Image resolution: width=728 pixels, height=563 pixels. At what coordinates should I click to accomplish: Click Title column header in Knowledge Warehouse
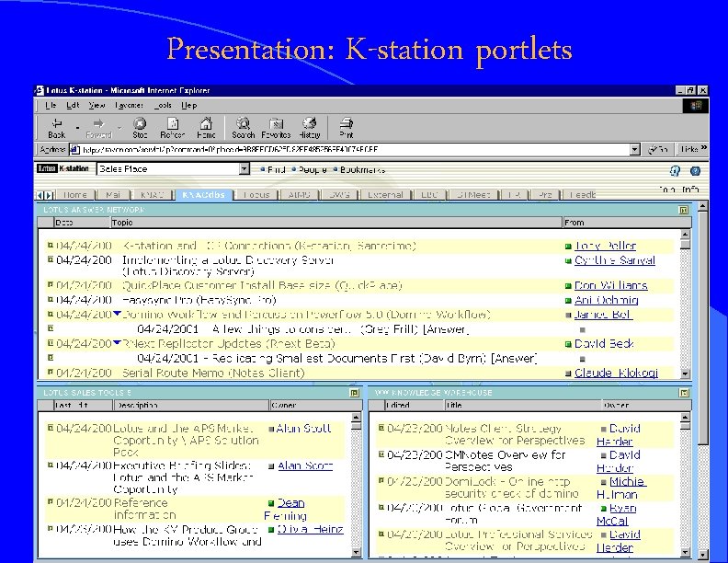click(x=523, y=405)
